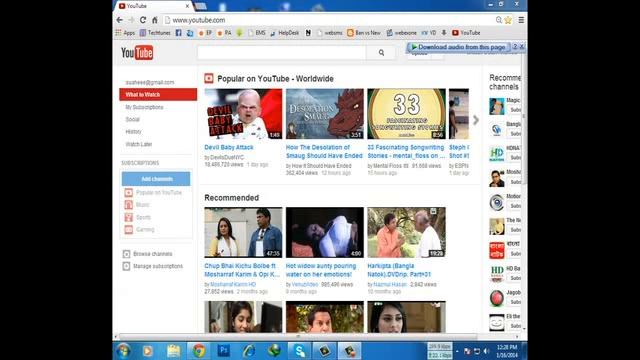Click the zoom magnifier in address bar
This screenshot has height=360, width=640.
coord(499,20)
